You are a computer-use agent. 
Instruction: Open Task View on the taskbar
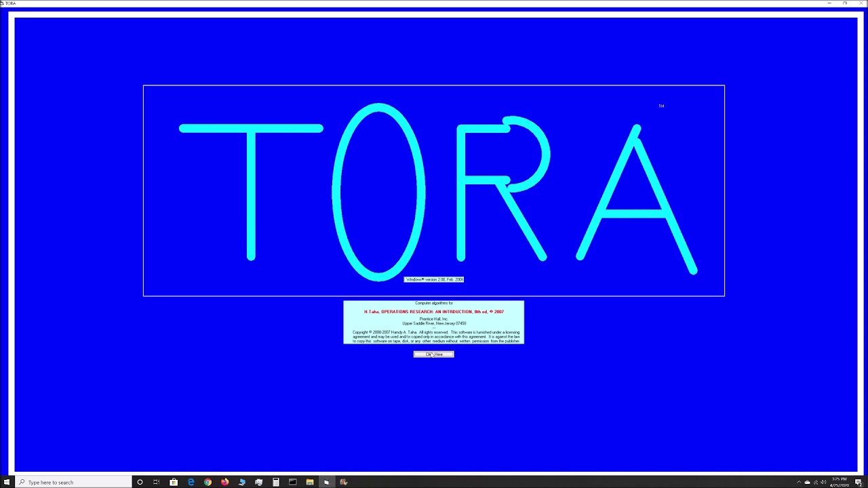coord(156,482)
